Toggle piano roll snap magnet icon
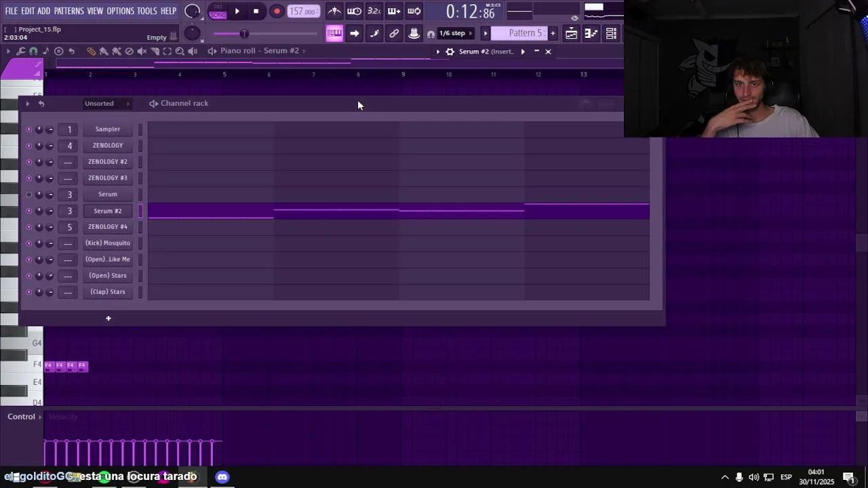The width and height of the screenshot is (868, 488). pyautogui.click(x=33, y=51)
